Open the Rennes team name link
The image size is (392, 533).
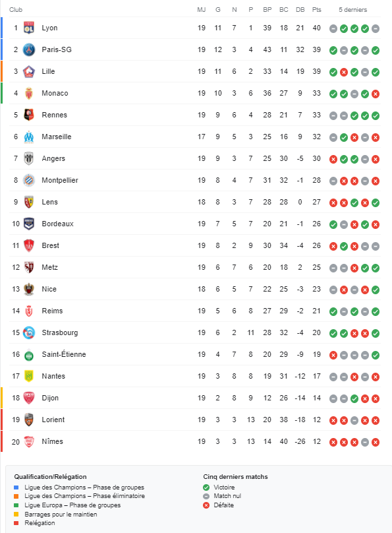tap(54, 115)
